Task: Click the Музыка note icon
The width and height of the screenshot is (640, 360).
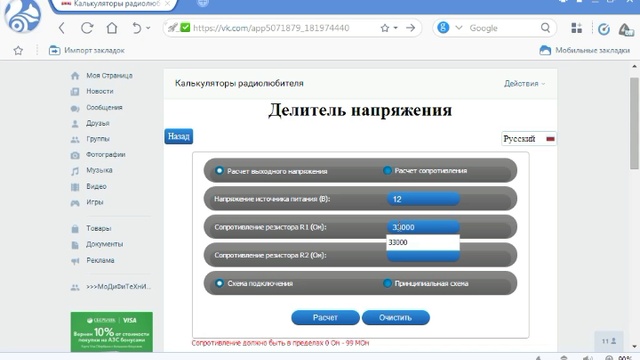Action: [x=75, y=171]
